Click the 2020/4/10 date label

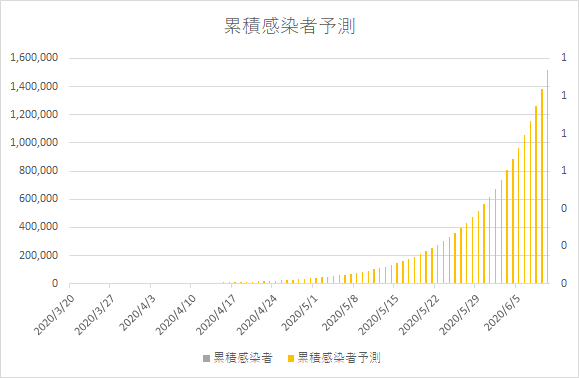point(175,315)
